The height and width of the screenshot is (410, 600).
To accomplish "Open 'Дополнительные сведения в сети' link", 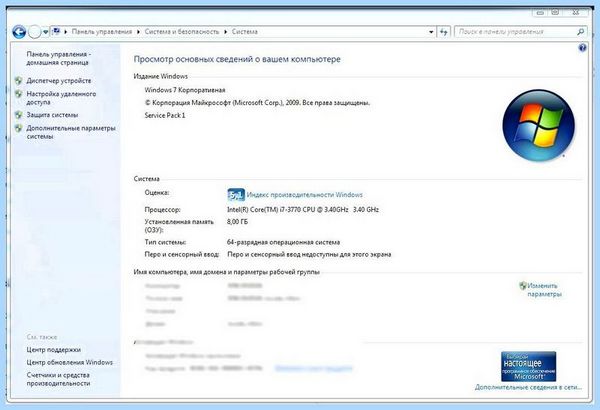I will (x=528, y=387).
